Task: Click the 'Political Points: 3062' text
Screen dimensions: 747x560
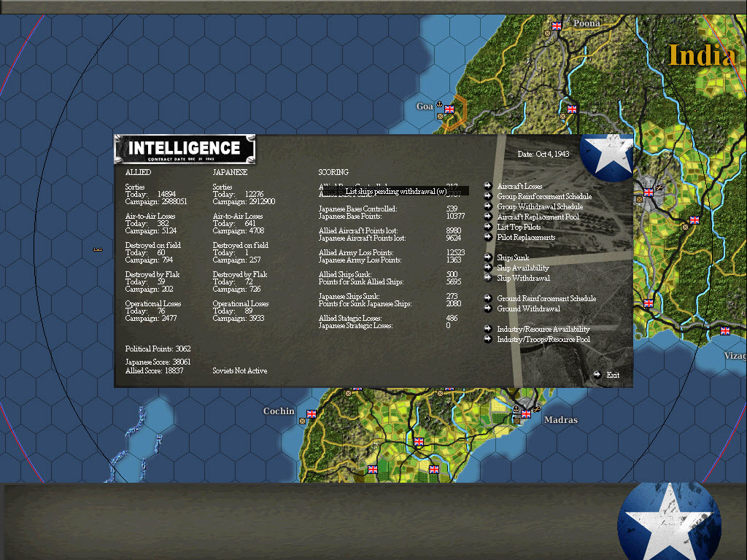Action: [x=158, y=349]
